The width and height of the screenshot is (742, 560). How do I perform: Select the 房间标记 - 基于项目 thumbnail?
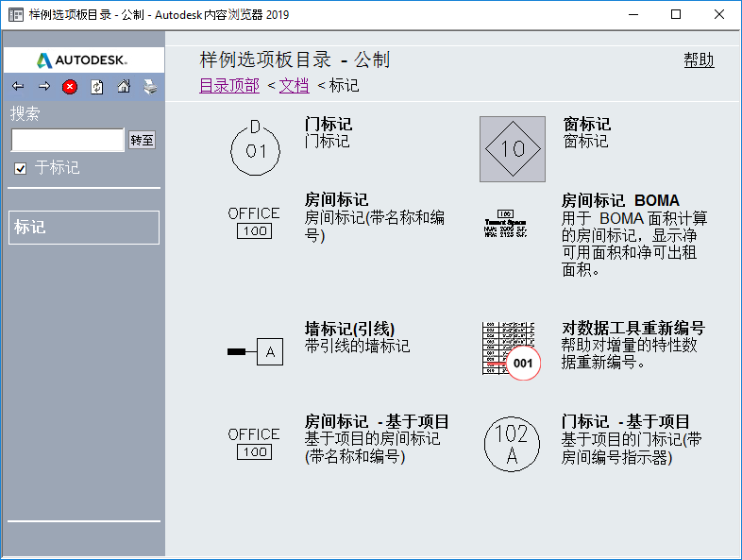[254, 444]
